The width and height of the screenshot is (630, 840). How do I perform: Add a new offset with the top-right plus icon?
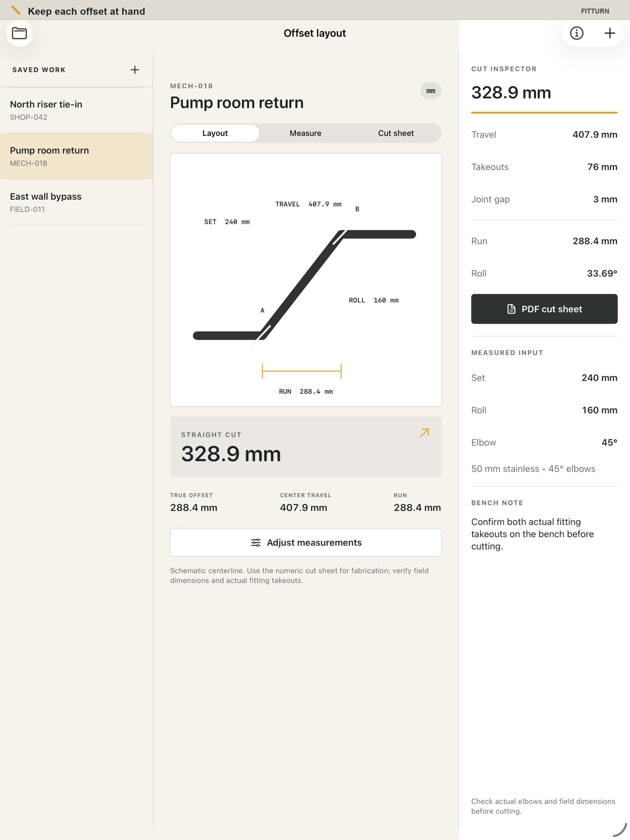coord(609,33)
